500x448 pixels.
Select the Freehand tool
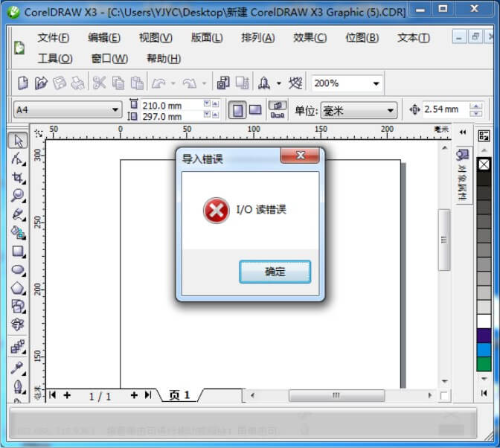pyautogui.click(x=18, y=214)
